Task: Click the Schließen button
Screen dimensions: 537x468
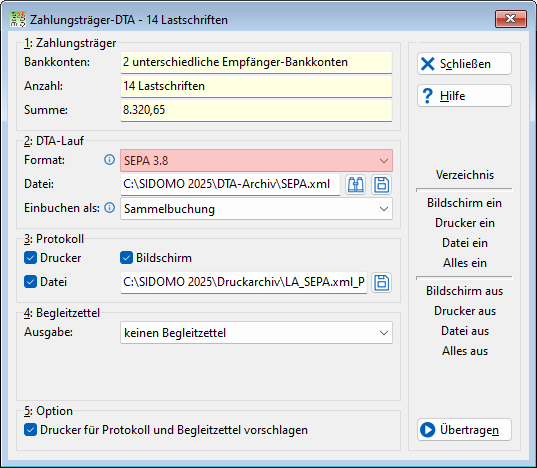Action: 464,64
